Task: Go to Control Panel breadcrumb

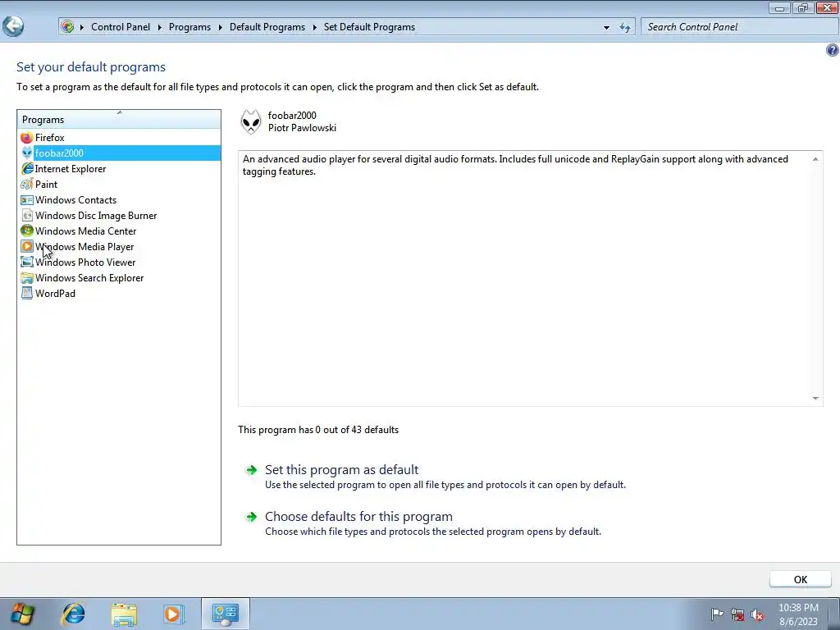Action: coord(121,27)
